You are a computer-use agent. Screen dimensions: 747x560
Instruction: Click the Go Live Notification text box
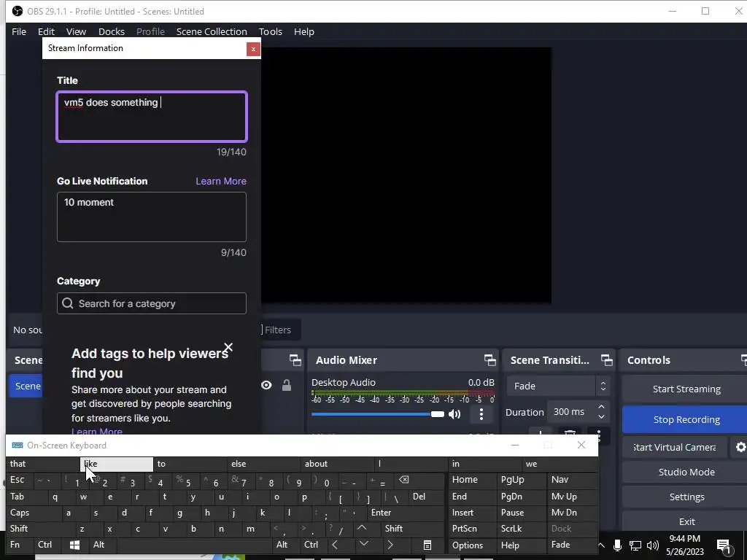pyautogui.click(x=152, y=217)
